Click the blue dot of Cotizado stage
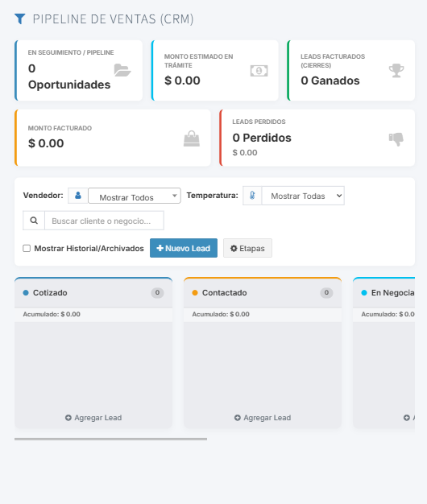Image resolution: width=427 pixels, height=504 pixels. [x=26, y=292]
